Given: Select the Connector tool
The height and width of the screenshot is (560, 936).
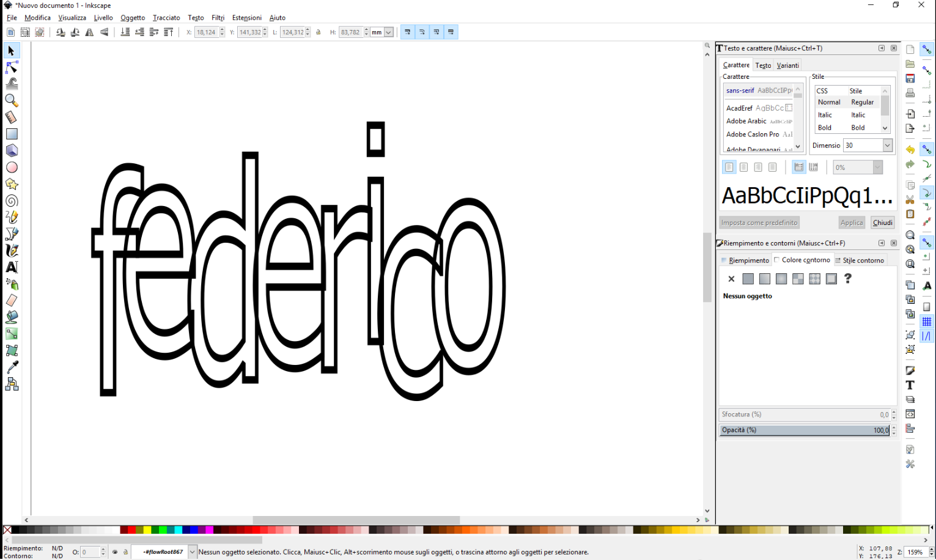Looking at the screenshot, I should [11, 384].
